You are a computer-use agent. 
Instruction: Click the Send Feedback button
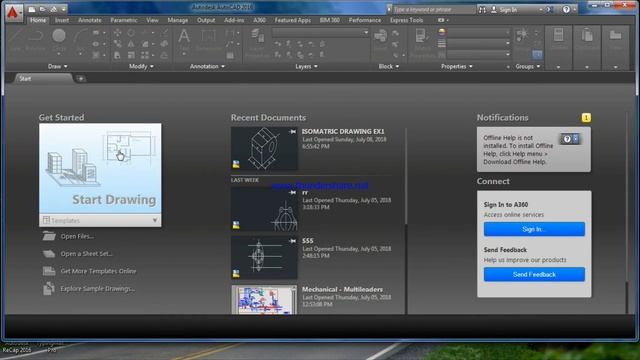coord(534,274)
